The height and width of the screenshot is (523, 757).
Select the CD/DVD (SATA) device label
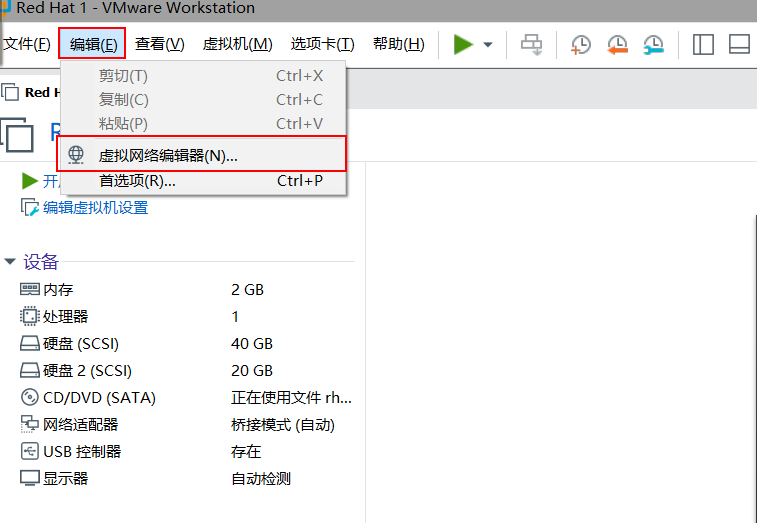(99, 398)
